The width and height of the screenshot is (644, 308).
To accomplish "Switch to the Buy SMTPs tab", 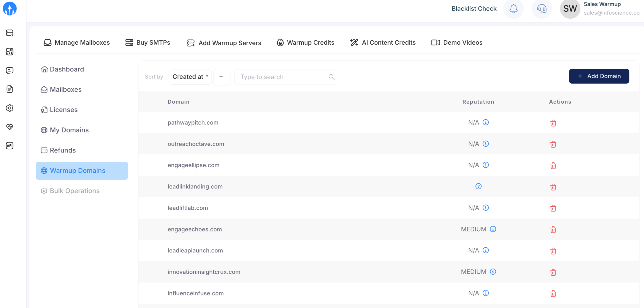I will 148,42.
